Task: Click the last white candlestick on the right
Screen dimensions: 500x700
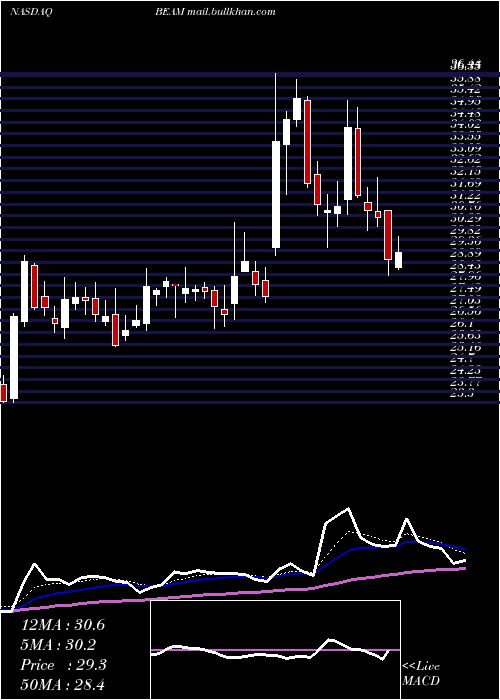Action: point(398,260)
